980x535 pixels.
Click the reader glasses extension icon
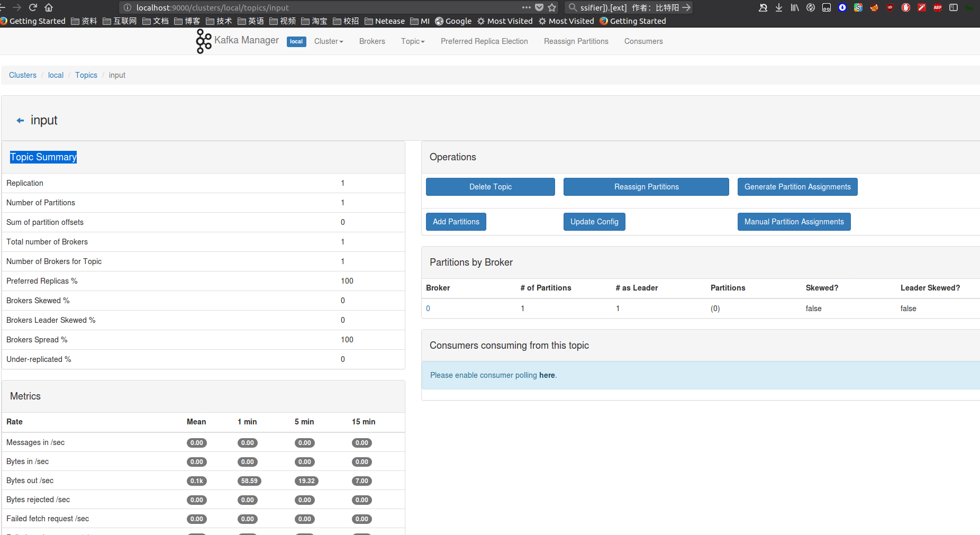coord(827,7)
